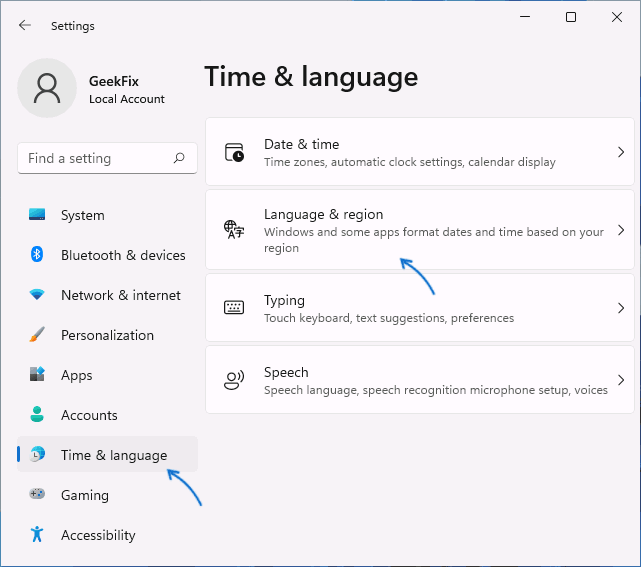Click the GeekFix user avatar icon

pos(47,88)
